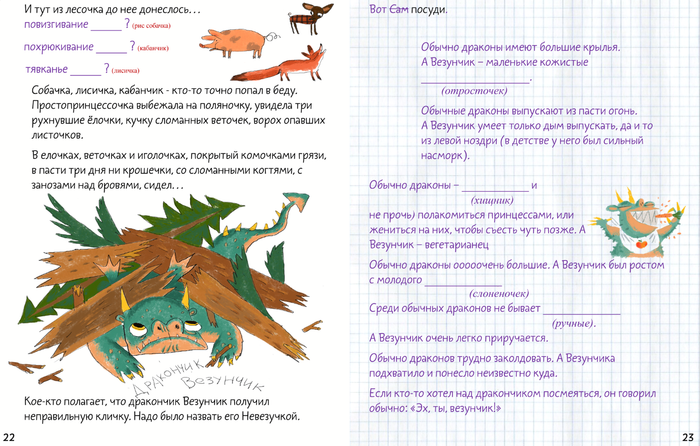
Task: Click the paragraph starting "Кое-кто полагает"
Action: [x=160, y=409]
